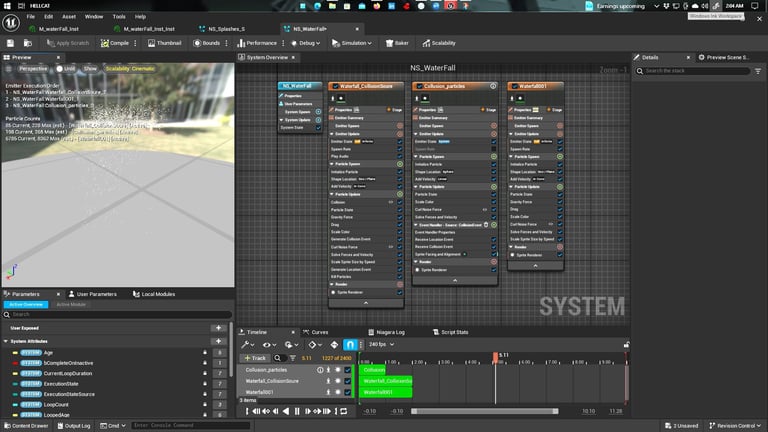Click the Show viewport button
768x432 pixels.
click(90, 69)
